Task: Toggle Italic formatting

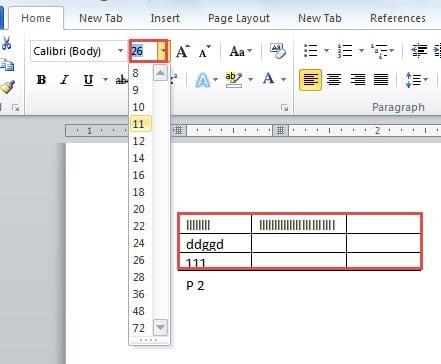Action: 64,80
